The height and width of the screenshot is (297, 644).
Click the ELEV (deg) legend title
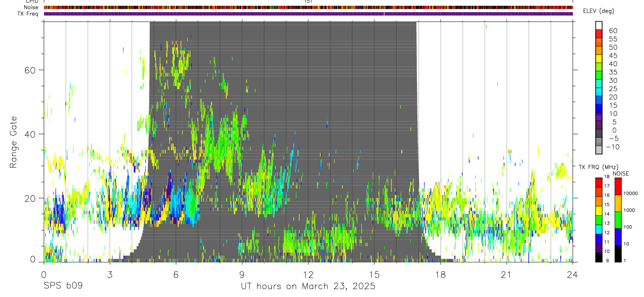pos(598,11)
